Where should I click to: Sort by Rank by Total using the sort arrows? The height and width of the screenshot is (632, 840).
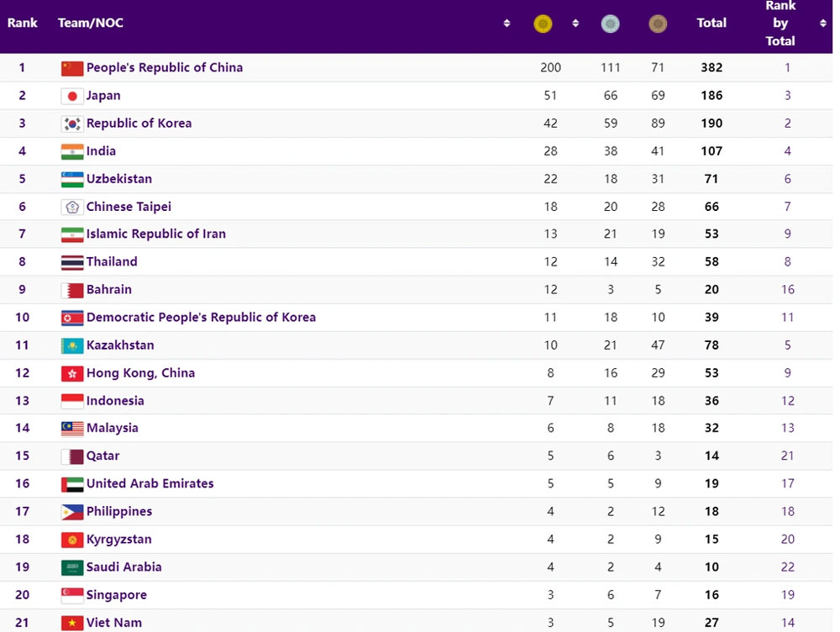click(x=823, y=23)
